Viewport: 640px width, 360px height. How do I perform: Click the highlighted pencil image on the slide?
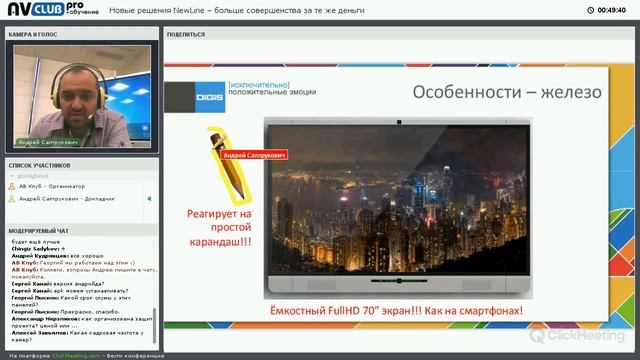point(229,165)
